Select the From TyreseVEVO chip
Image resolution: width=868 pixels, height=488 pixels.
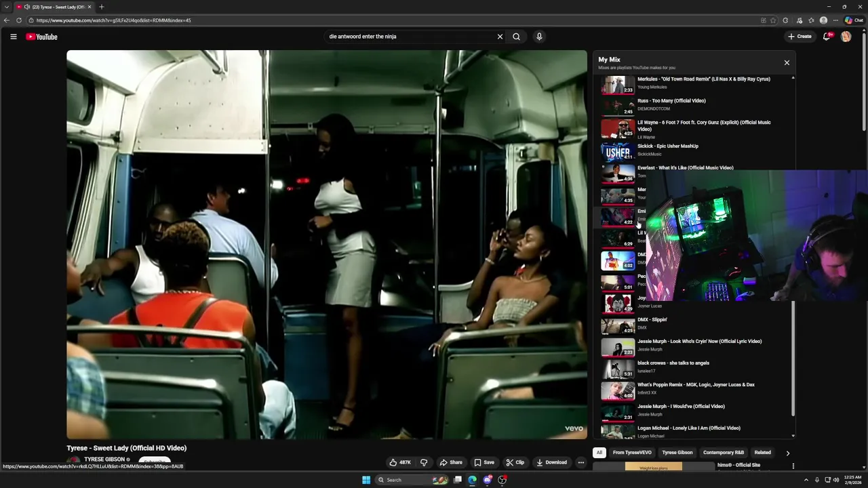click(x=632, y=453)
